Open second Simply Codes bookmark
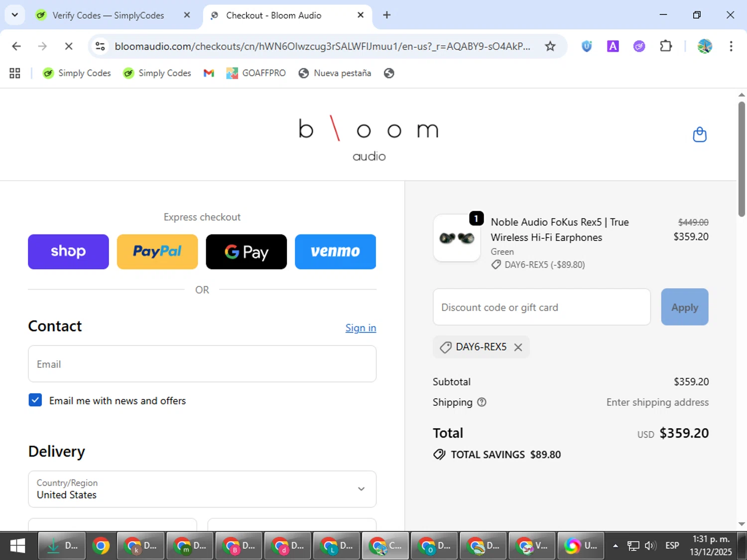 click(x=157, y=73)
